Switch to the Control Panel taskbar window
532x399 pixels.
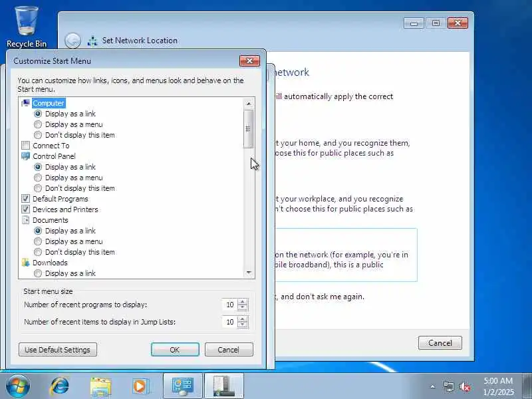(183, 386)
